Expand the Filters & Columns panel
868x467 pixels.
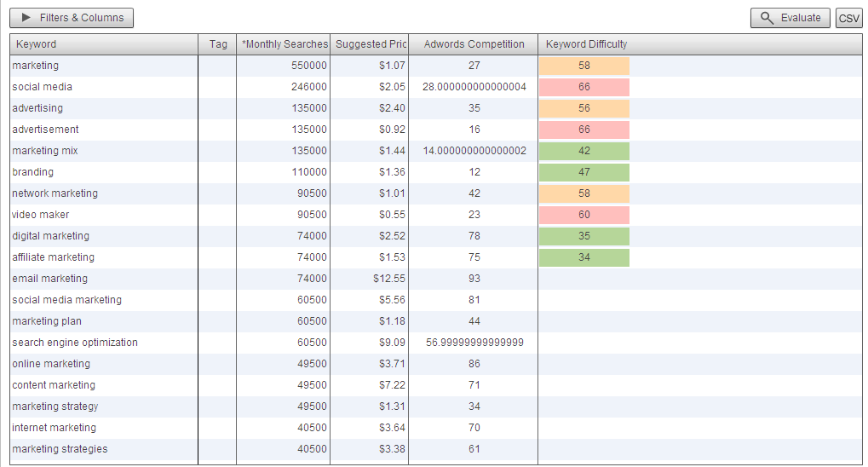point(72,18)
